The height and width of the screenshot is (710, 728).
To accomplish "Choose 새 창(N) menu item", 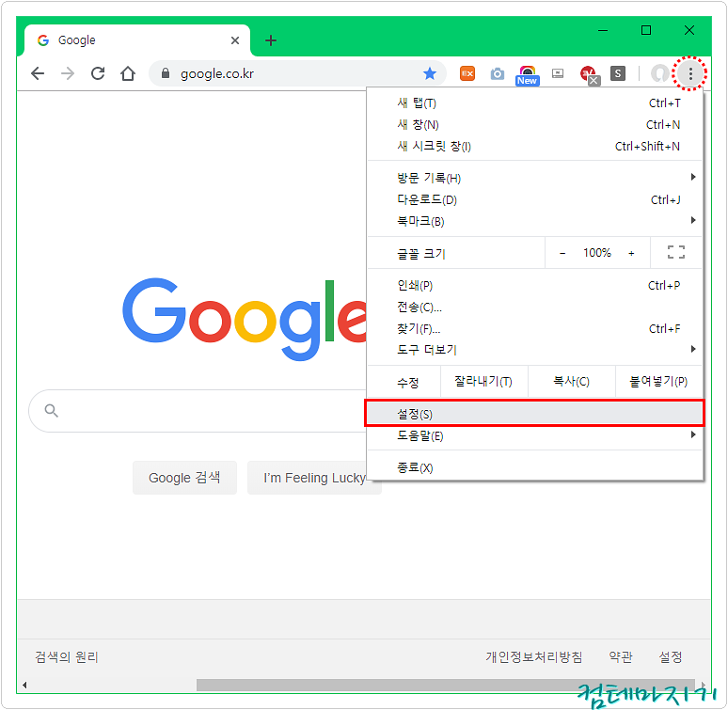I will 534,124.
